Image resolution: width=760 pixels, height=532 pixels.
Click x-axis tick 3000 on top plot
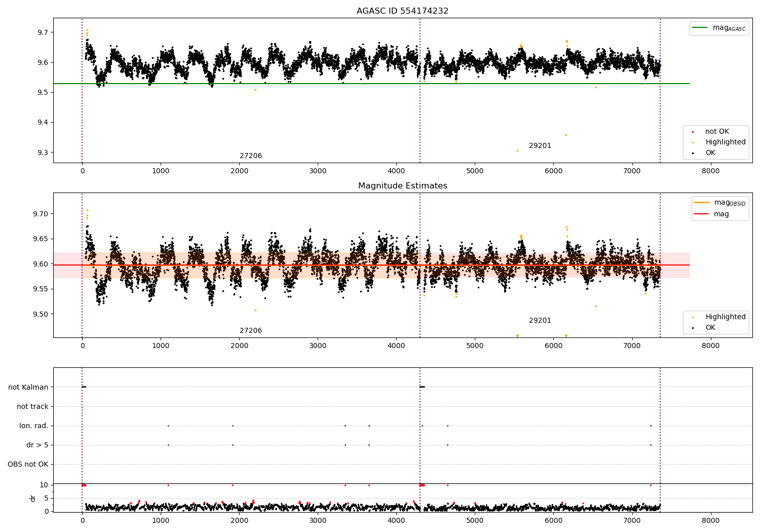[x=318, y=171]
